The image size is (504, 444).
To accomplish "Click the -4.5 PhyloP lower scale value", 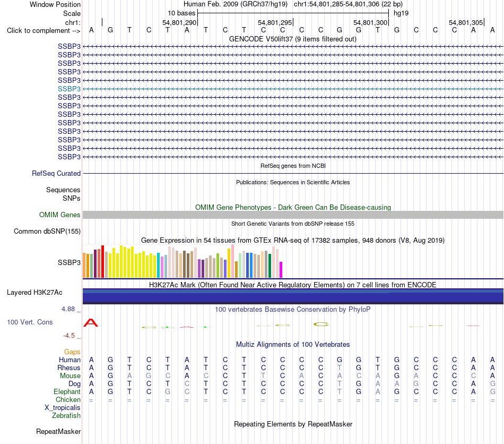I will (69, 336).
